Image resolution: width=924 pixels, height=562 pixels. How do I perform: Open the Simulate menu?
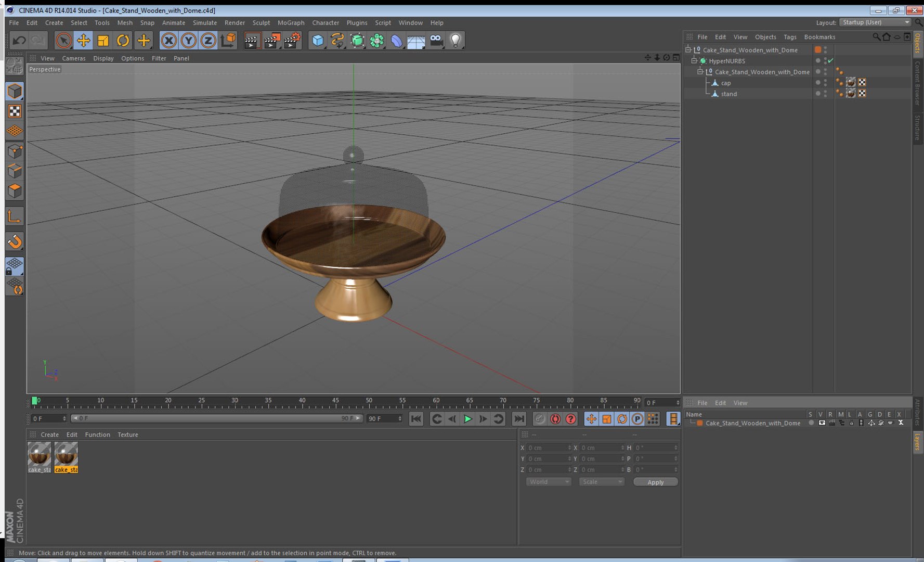click(x=204, y=23)
